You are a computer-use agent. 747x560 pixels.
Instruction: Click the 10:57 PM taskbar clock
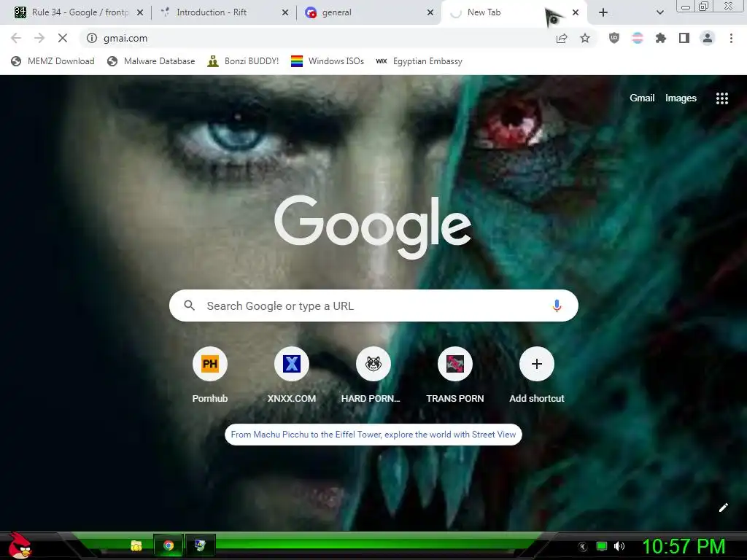coord(684,546)
